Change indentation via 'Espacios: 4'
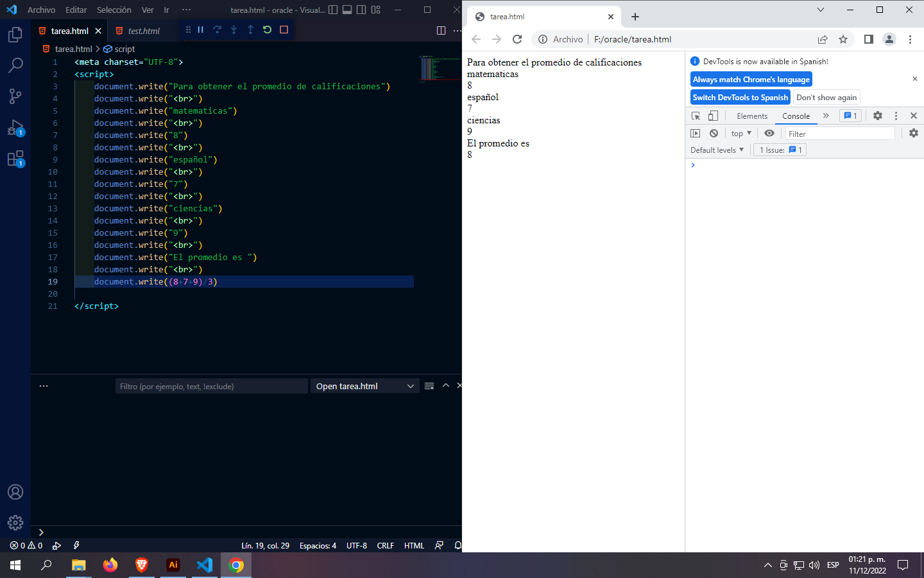This screenshot has width=924, height=578. 318,545
